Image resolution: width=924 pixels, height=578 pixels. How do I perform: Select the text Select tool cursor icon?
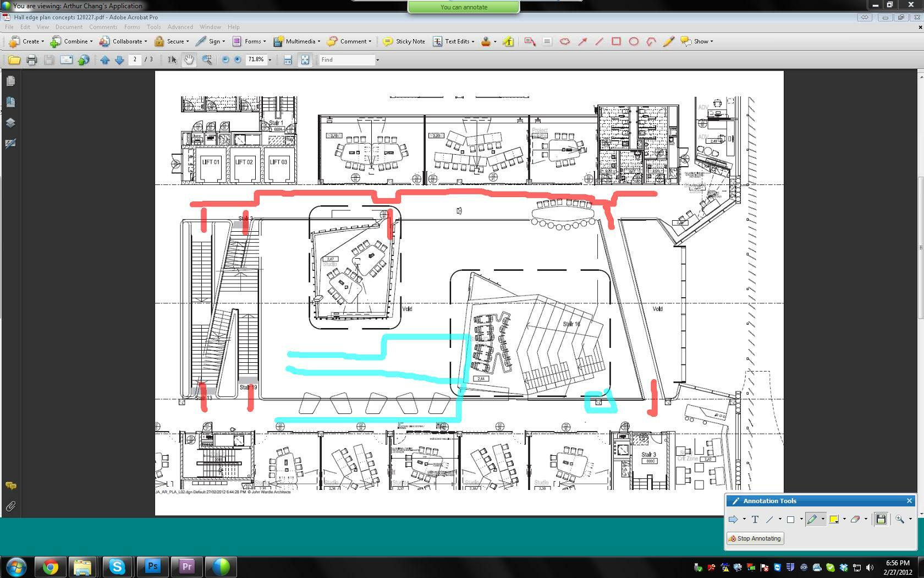pos(172,59)
